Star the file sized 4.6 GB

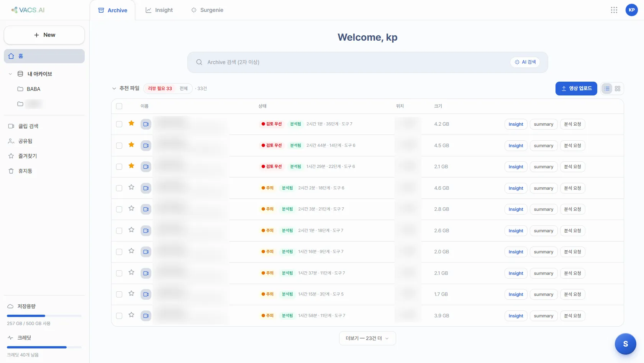131,187
